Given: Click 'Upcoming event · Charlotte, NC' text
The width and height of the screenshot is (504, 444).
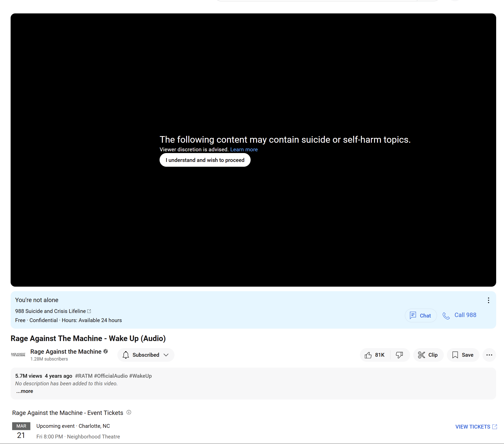Looking at the screenshot, I should (73, 426).
